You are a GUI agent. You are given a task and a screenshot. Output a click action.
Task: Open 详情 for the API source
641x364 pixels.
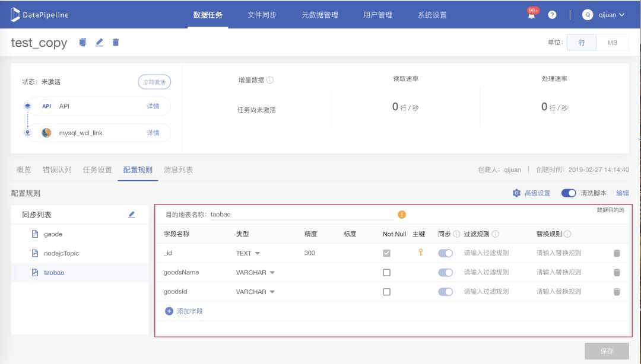tap(153, 106)
